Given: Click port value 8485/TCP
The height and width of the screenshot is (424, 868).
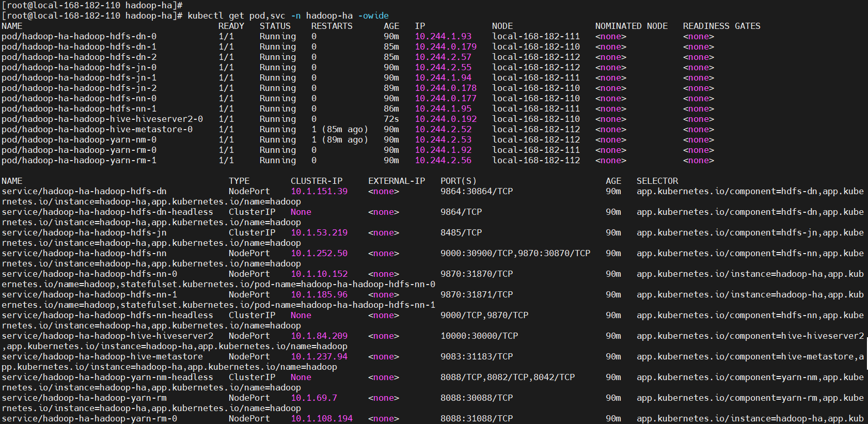Looking at the screenshot, I should [x=461, y=233].
